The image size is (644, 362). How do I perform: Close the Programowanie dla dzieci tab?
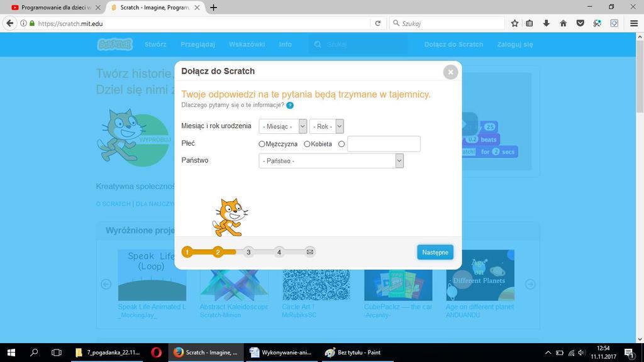pos(97,8)
